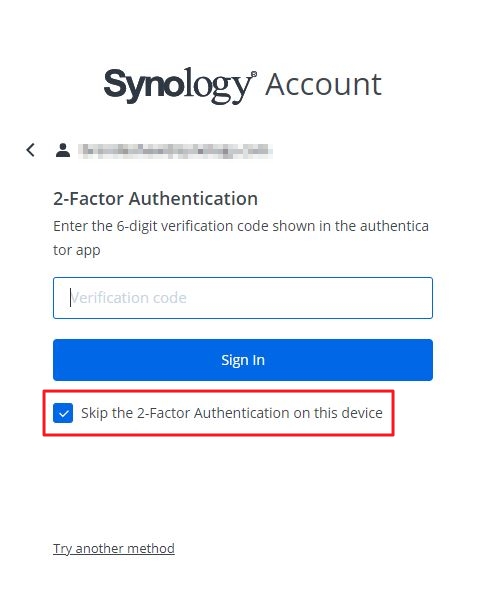
Task: Click the blue Sign In button
Action: pyautogui.click(x=243, y=360)
